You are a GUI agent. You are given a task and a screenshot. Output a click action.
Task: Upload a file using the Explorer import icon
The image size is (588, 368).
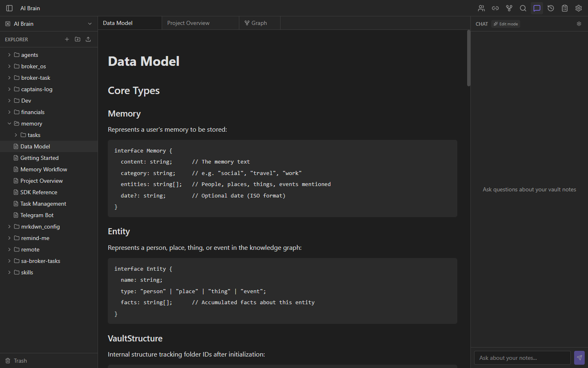tap(88, 39)
